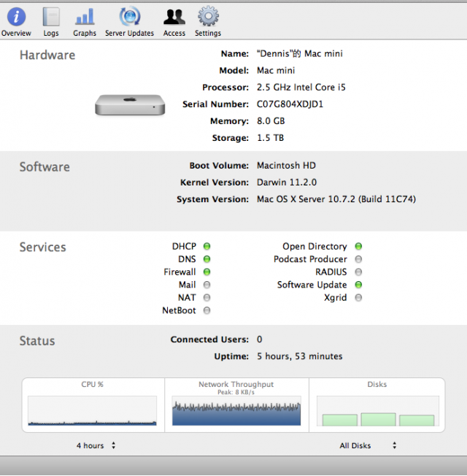Select the Mail service label
Screen dimensions: 467x476
pos(188,285)
